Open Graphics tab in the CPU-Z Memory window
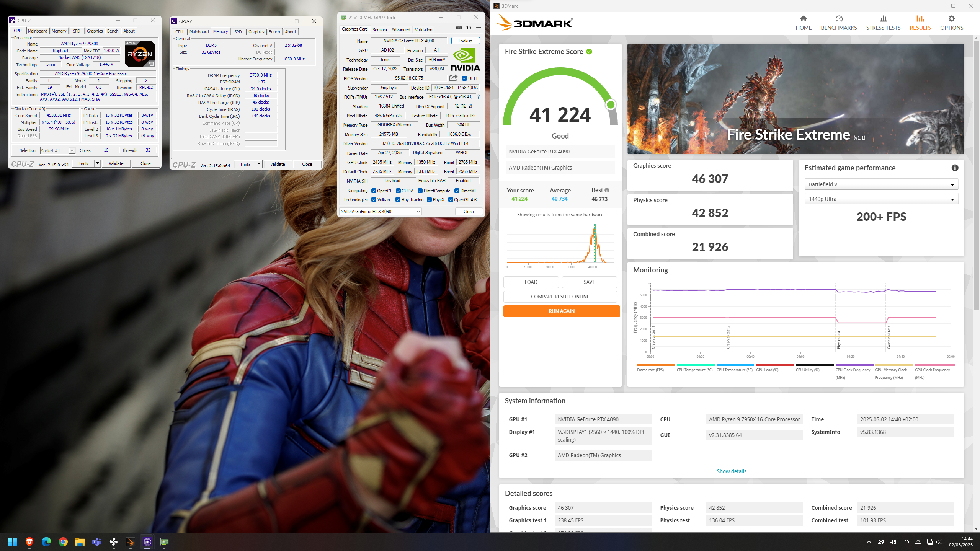Viewport: 980px width, 551px height. pyautogui.click(x=256, y=32)
